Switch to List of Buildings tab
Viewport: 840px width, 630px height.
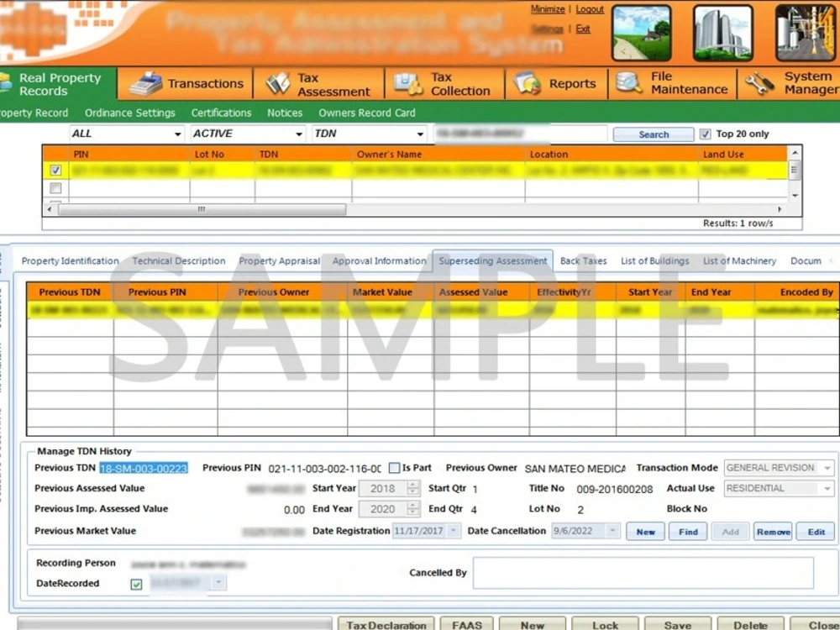point(654,261)
